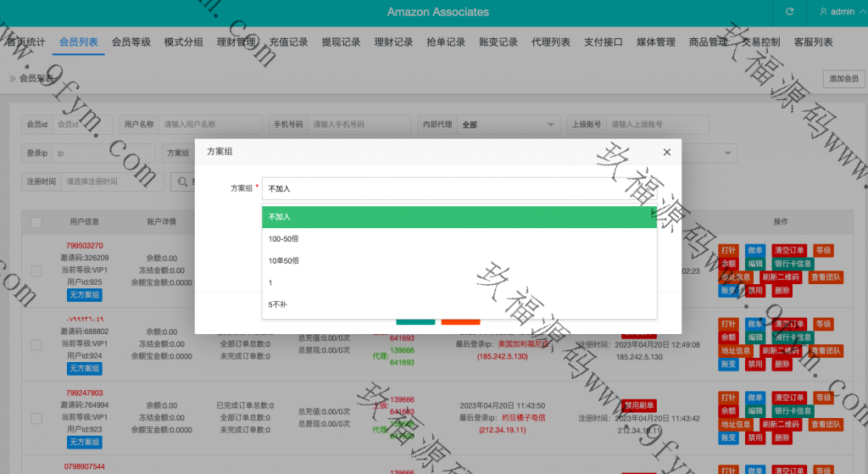Click 清空订单 for the first member row

click(x=788, y=251)
